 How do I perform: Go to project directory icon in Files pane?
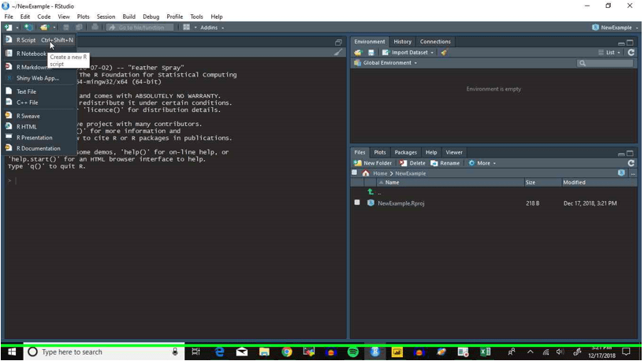621,173
